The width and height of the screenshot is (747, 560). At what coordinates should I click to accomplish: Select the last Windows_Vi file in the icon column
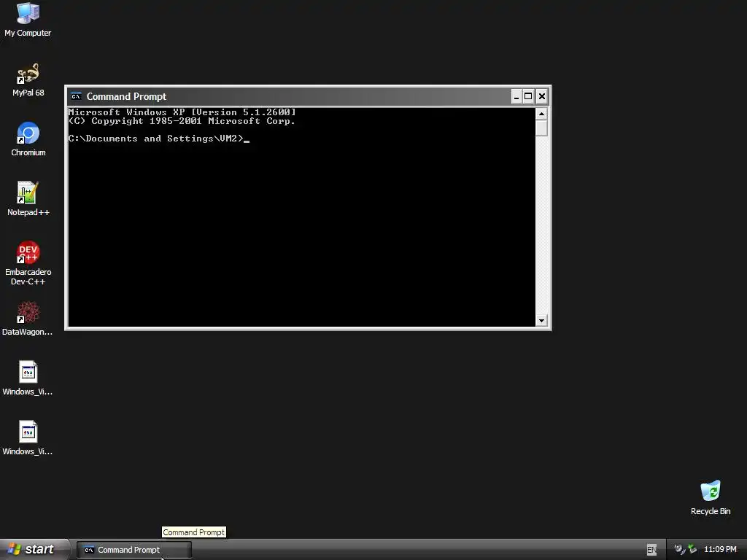(x=28, y=438)
